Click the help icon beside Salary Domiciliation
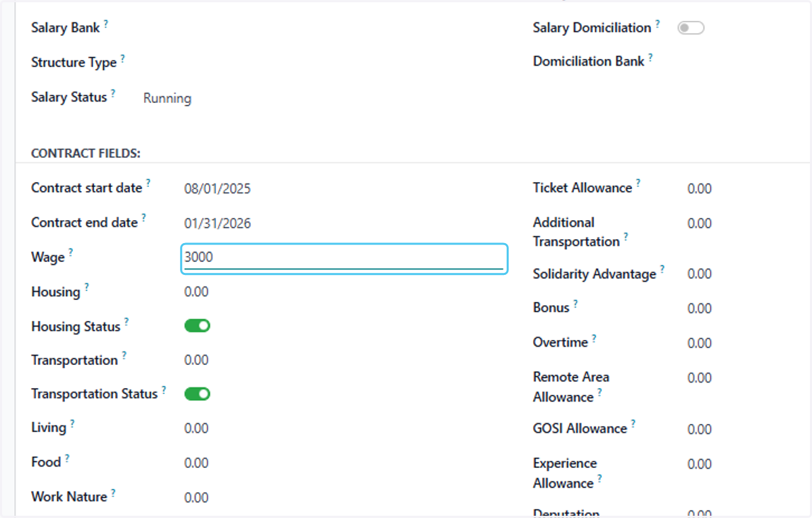Viewport: 812px width, 518px height. click(658, 24)
